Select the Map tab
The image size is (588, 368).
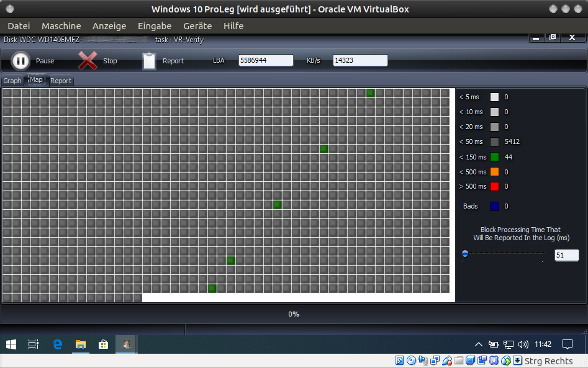pyautogui.click(x=37, y=80)
